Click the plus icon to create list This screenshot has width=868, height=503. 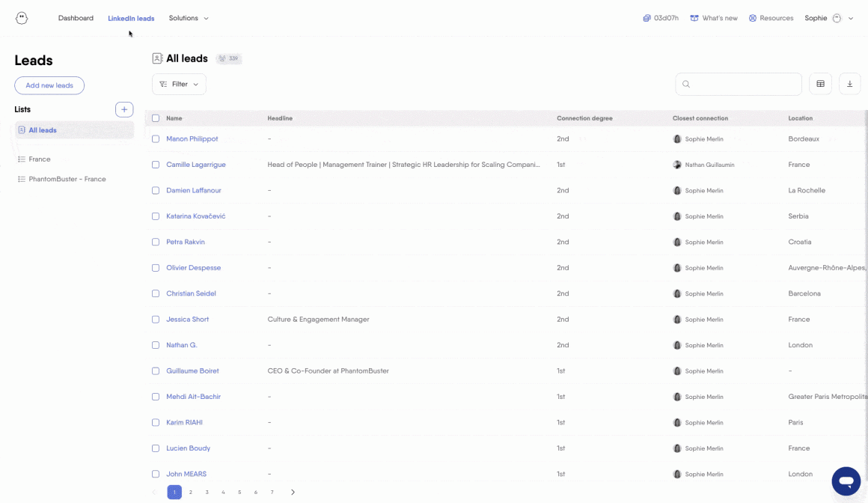point(124,109)
